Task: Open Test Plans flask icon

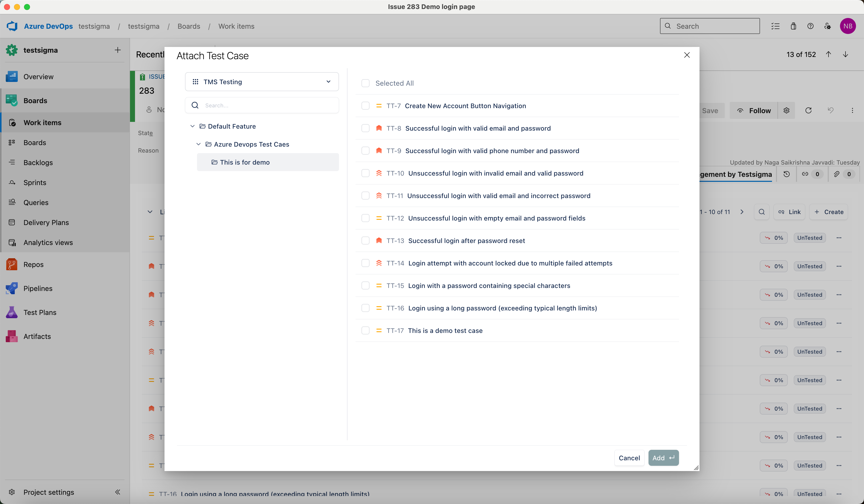Action: [12, 312]
